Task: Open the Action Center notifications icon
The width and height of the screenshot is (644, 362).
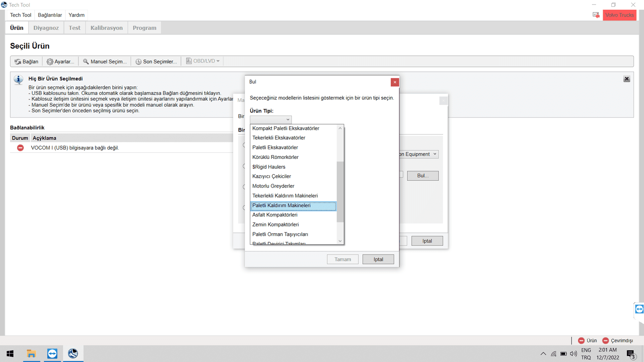Action: (x=631, y=354)
